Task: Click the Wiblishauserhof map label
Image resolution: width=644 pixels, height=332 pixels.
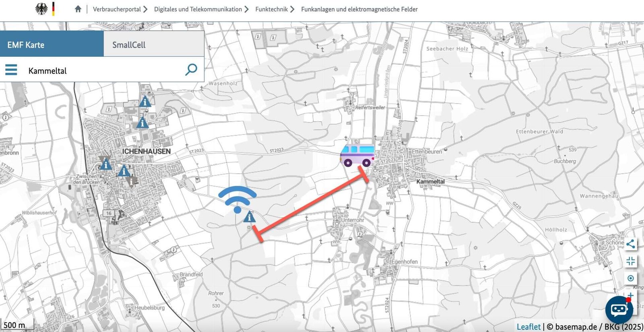Action: (39, 212)
